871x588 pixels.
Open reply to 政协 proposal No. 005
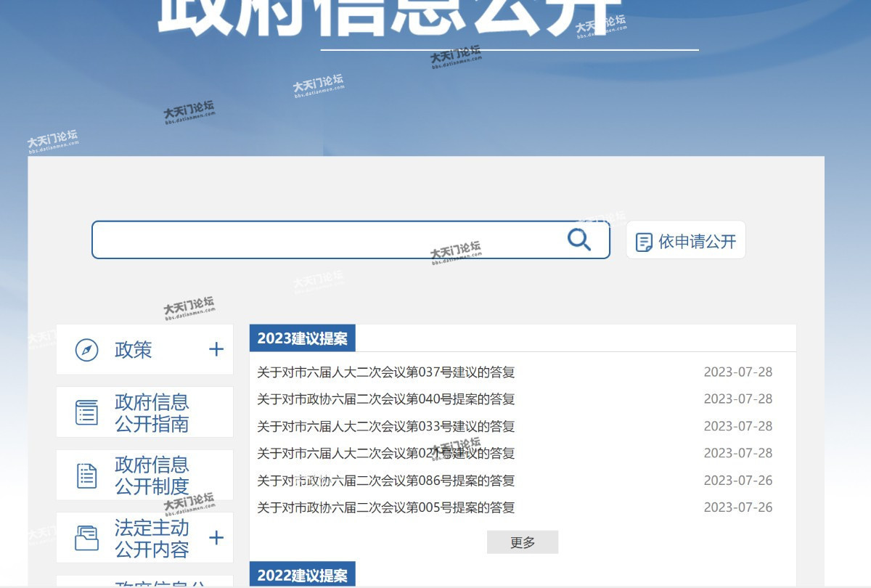click(385, 507)
